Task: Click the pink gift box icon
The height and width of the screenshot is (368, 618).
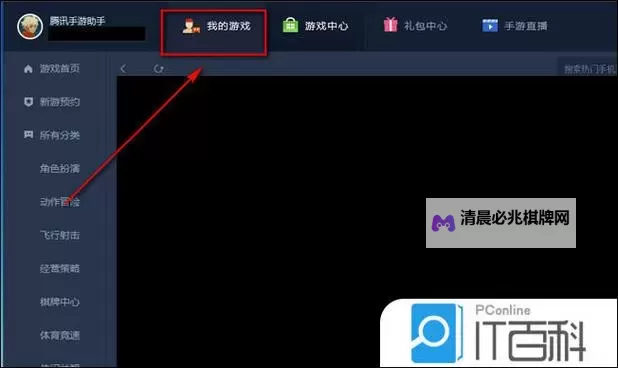Action: pos(391,25)
